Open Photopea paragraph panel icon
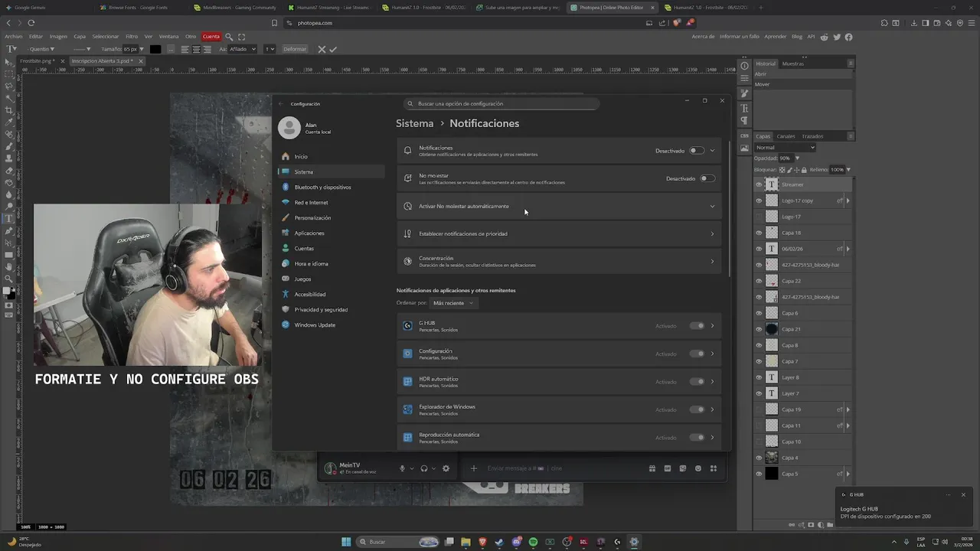The height and width of the screenshot is (551, 980). pos(744,121)
